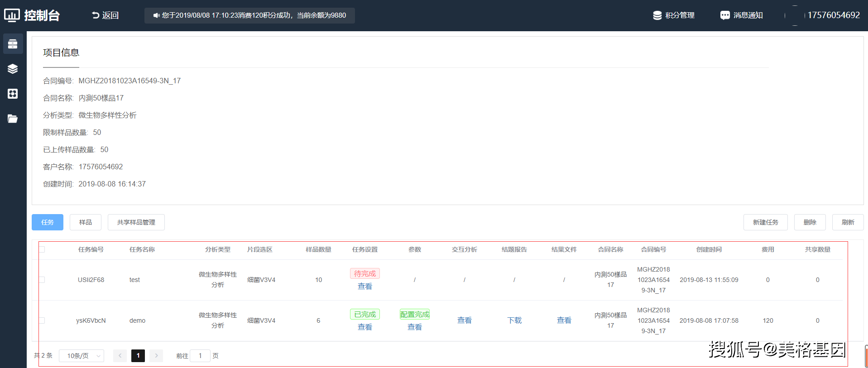Click 下载 link for demo task report
Image resolution: width=868 pixels, height=368 pixels.
[x=514, y=320]
